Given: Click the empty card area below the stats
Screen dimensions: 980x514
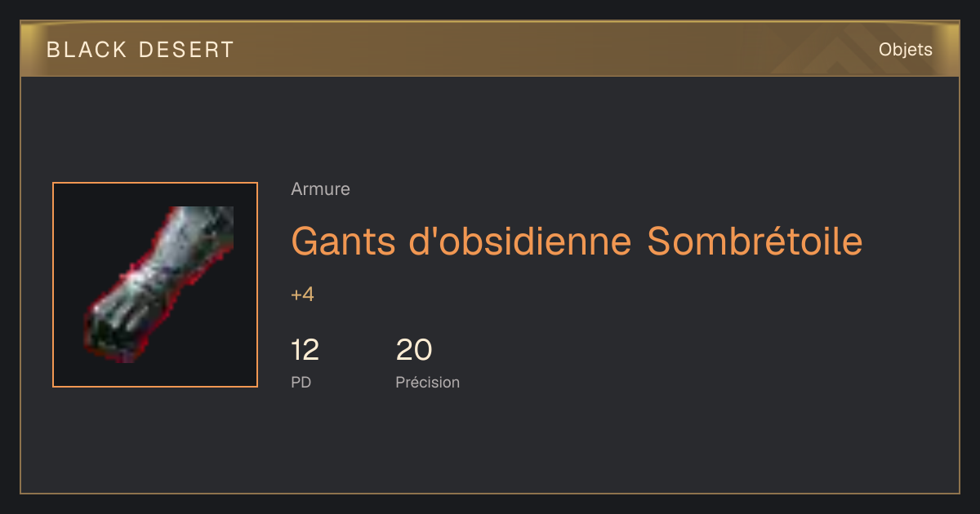Looking at the screenshot, I should tap(490, 445).
